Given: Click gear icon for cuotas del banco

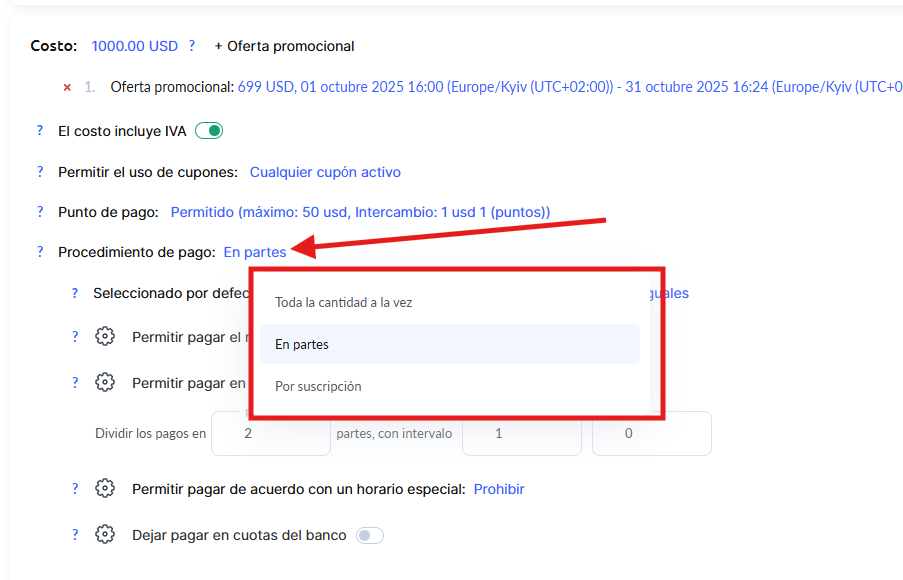Looking at the screenshot, I should pyautogui.click(x=105, y=535).
